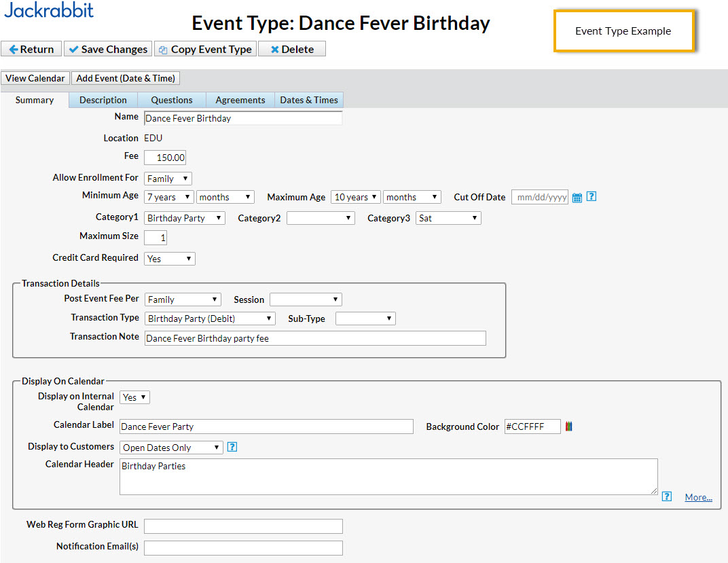
Task: Open the Credit Card Required dropdown
Action: pyautogui.click(x=170, y=259)
